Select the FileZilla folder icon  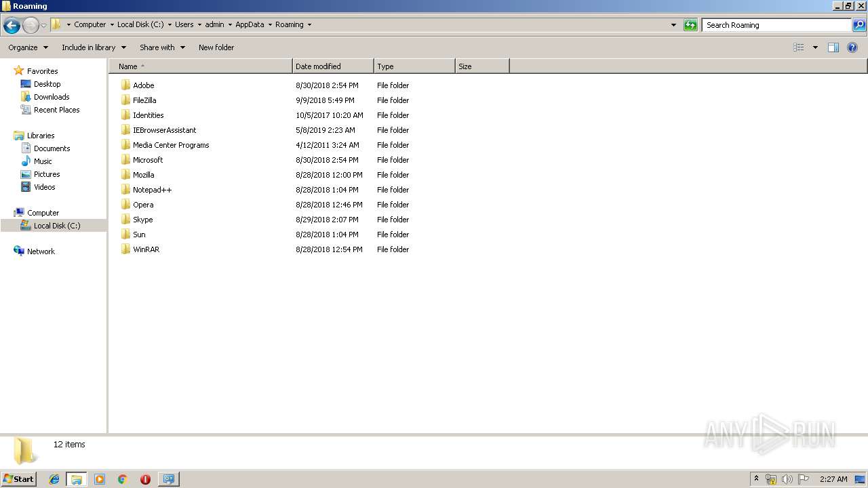click(125, 100)
